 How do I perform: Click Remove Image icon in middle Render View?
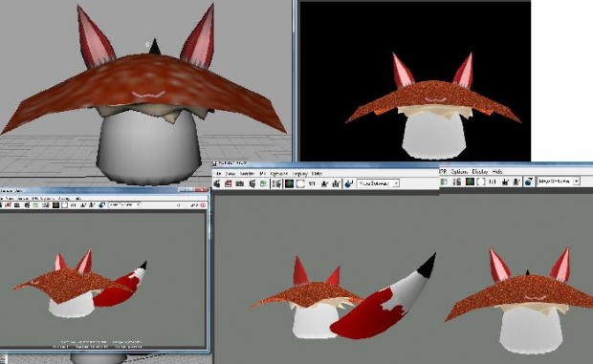click(x=337, y=183)
